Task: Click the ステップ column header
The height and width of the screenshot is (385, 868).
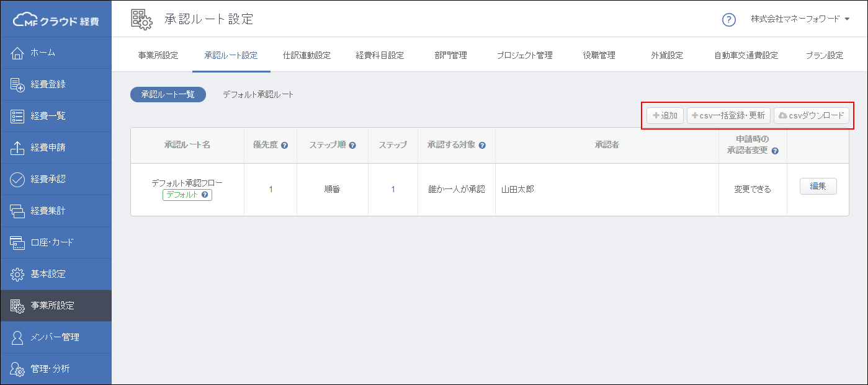Action: (393, 145)
